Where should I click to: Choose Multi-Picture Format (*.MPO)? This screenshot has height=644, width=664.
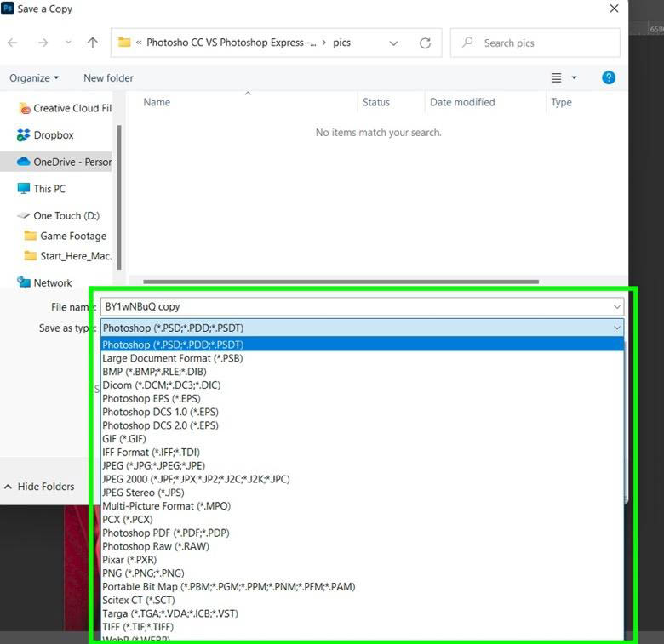coord(362,506)
